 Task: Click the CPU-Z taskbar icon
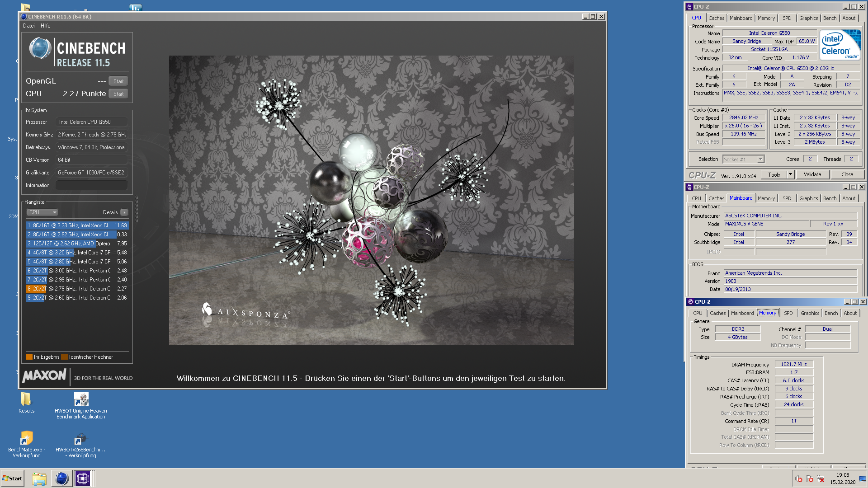click(x=83, y=479)
